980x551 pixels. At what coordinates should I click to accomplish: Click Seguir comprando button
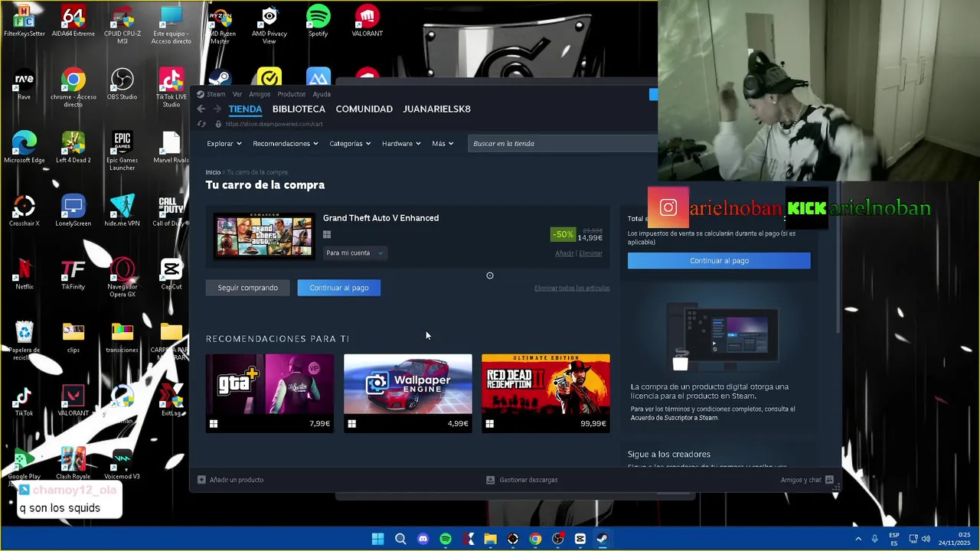click(x=247, y=288)
